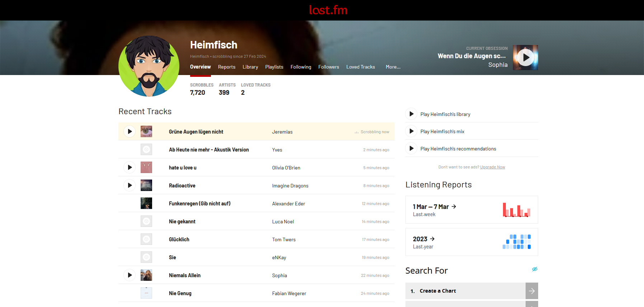
Task: Open the Upgrade Now link
Action: 493,167
